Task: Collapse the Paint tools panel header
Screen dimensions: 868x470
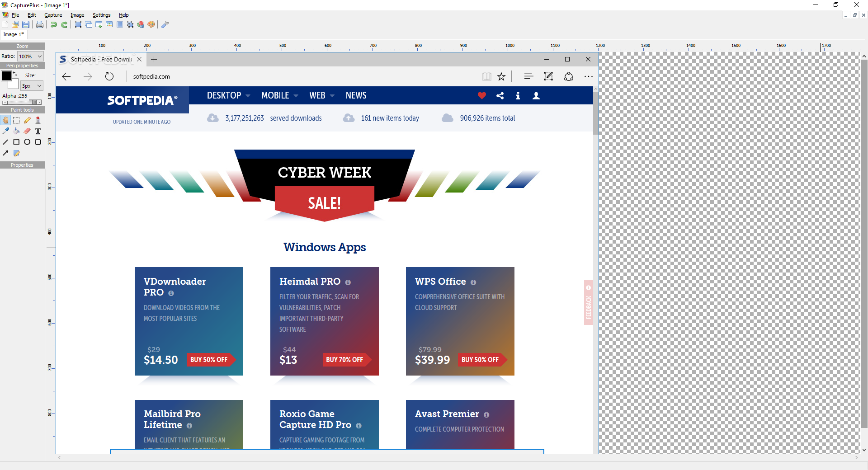Action: coord(23,110)
